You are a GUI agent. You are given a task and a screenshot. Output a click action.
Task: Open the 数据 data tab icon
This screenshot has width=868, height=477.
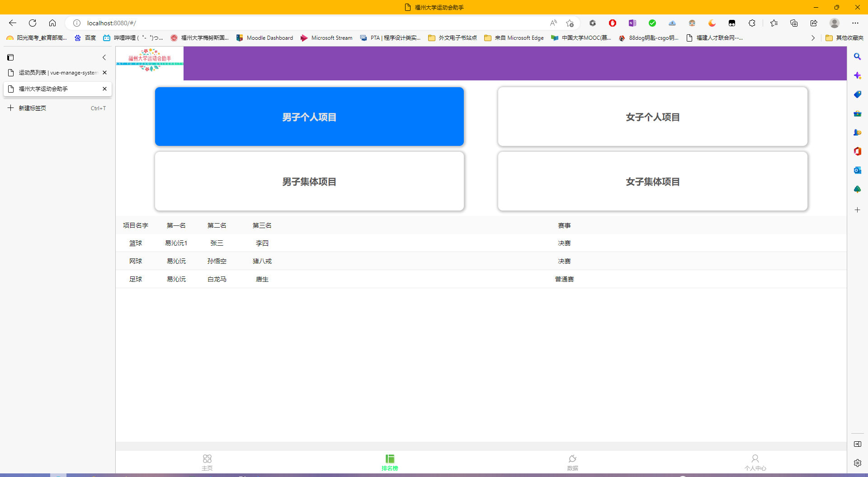click(x=572, y=459)
